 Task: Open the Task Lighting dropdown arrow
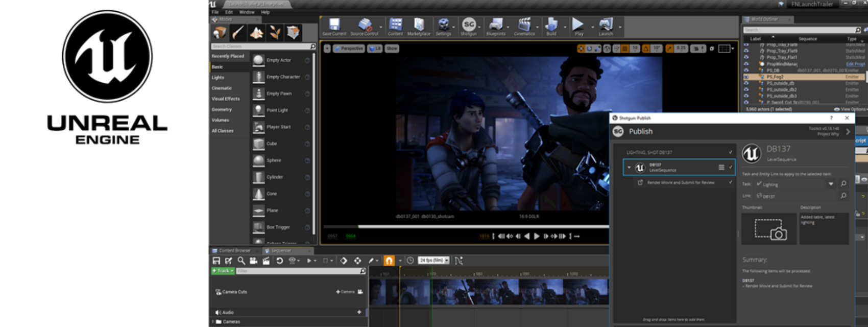point(831,184)
